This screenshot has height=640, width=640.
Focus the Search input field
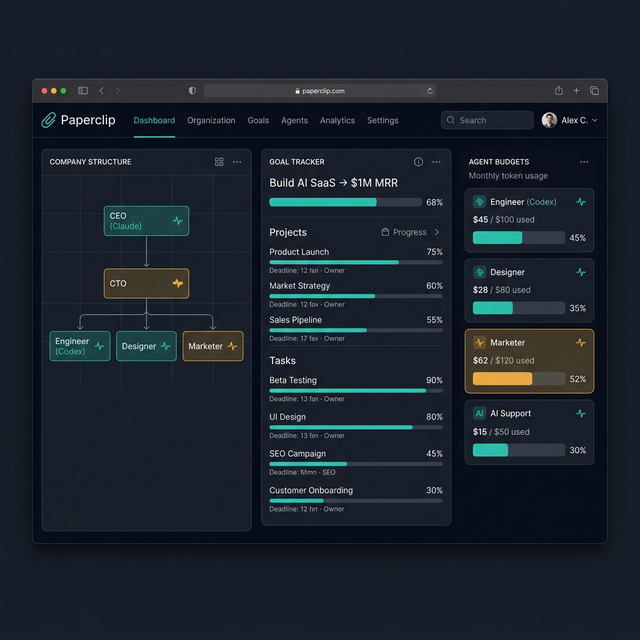tap(487, 120)
